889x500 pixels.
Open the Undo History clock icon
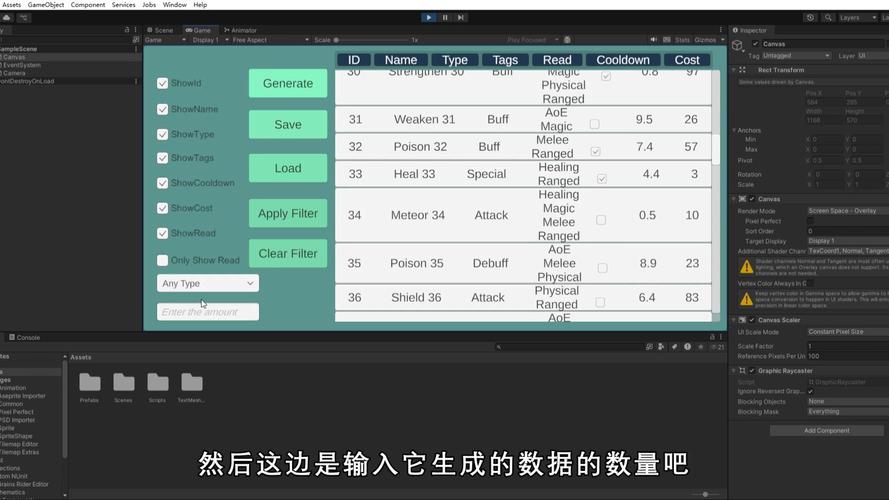click(810, 18)
